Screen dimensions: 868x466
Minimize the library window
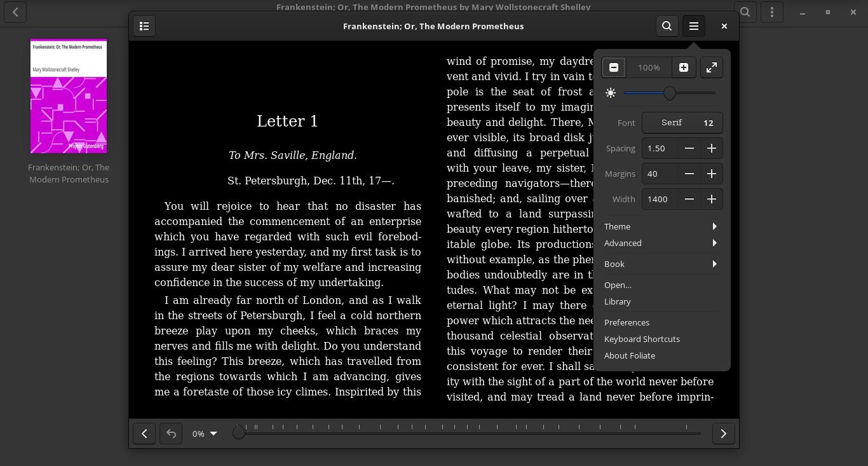[x=803, y=11]
